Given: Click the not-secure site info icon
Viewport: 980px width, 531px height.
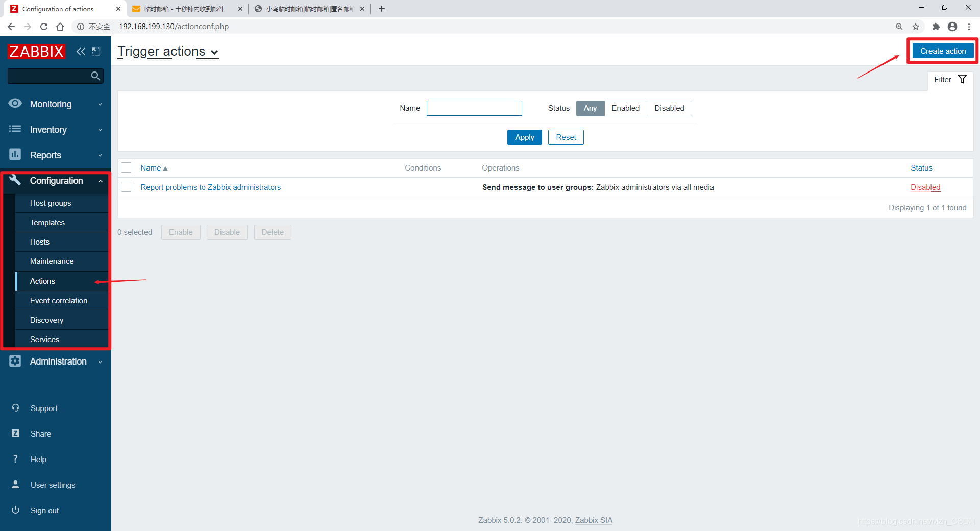Looking at the screenshot, I should pyautogui.click(x=81, y=27).
